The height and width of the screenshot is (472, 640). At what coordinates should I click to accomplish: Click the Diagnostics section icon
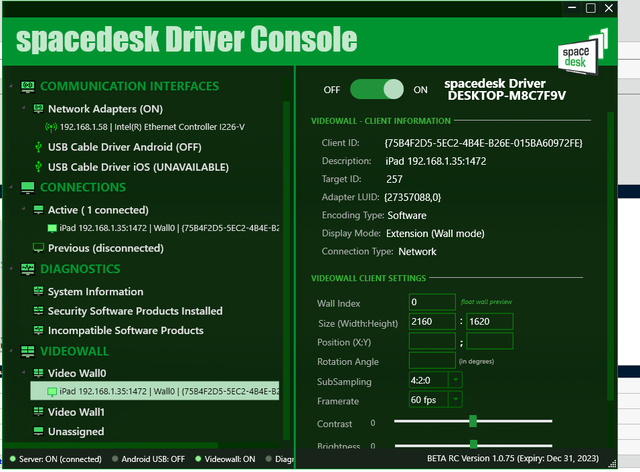[x=27, y=269]
